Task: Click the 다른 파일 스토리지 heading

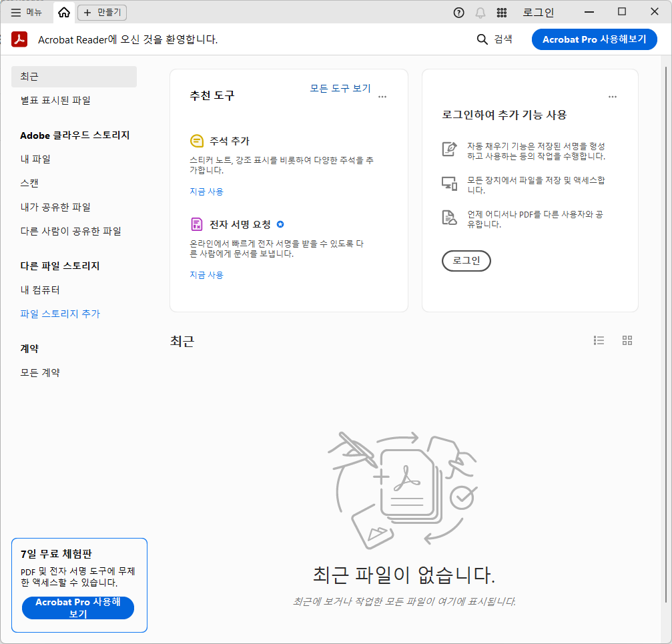Action: (60, 266)
